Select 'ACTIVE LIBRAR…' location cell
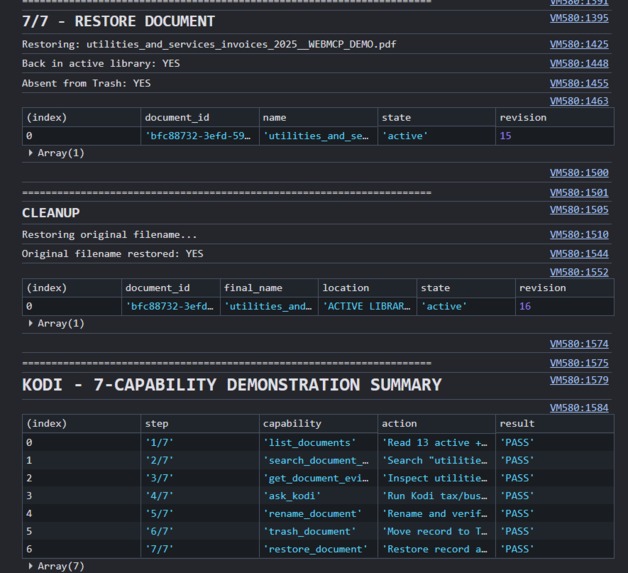The height and width of the screenshot is (573, 628). [x=366, y=307]
